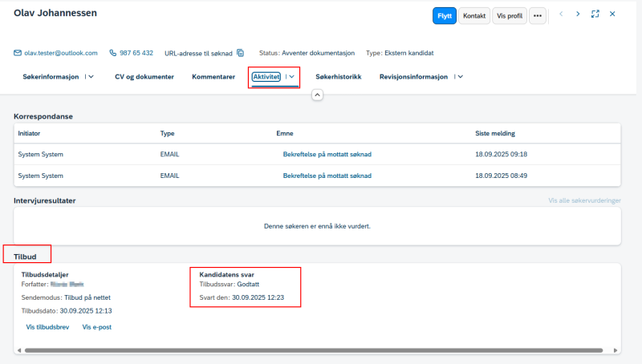This screenshot has height=364, width=642.
Task: Click timestamp 18.09.2025 09:18
Action: click(501, 155)
